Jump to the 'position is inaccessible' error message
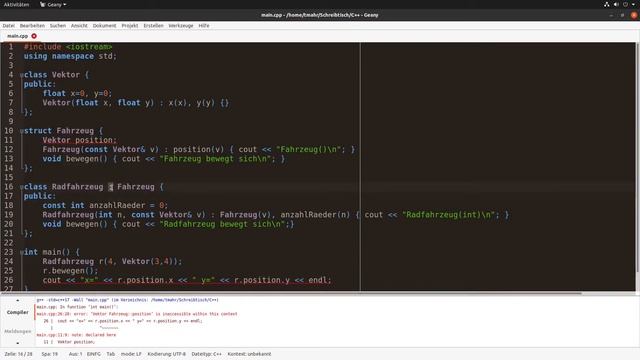This screenshot has height=360, width=640. tap(137, 314)
